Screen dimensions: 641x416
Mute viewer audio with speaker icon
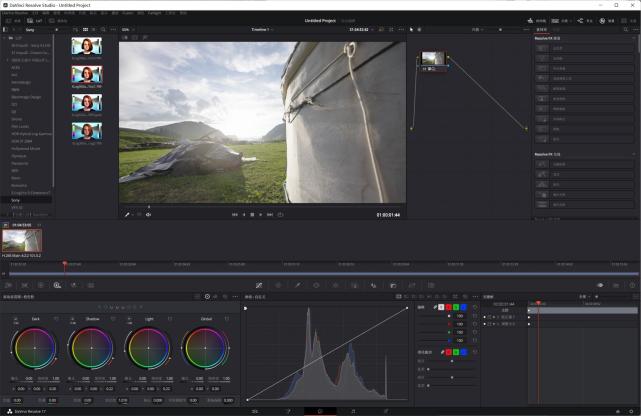coord(148,214)
